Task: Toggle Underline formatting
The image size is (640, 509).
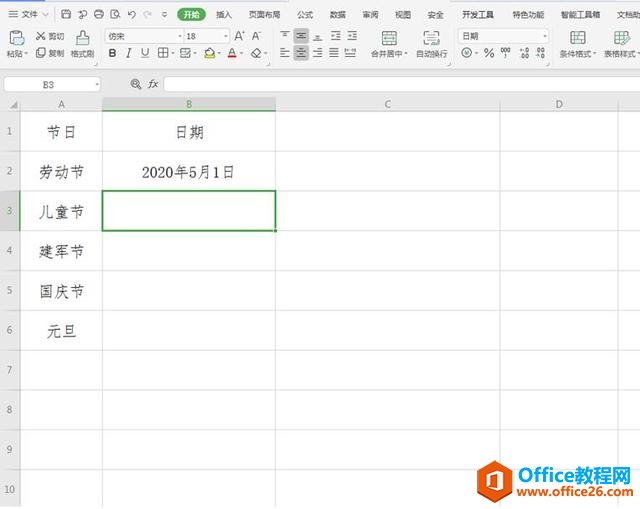Action: coord(144,53)
